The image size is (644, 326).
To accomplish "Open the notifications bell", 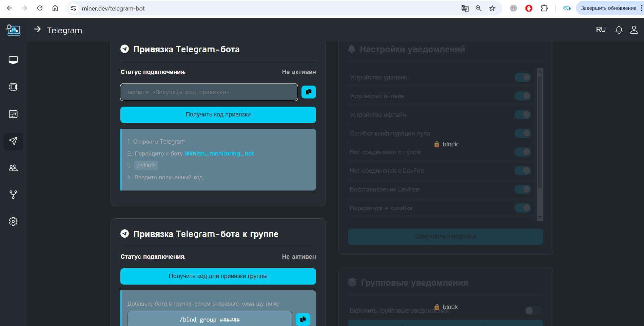I will [x=619, y=30].
